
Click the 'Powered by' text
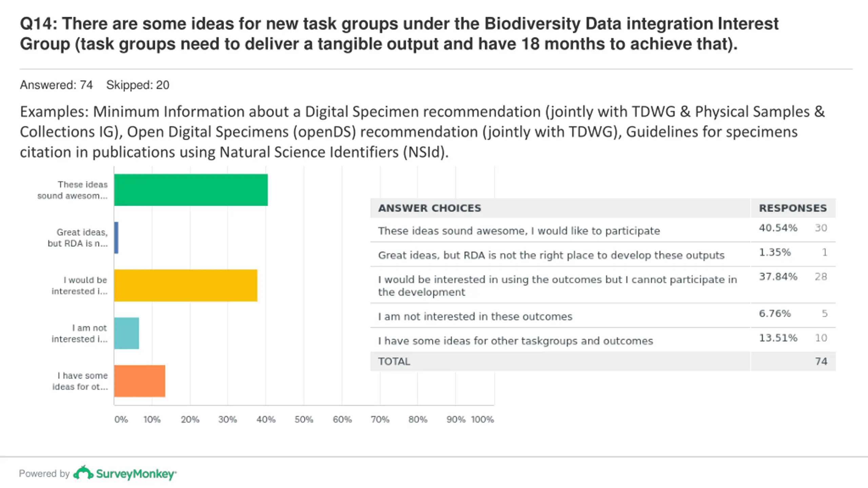coord(44,473)
